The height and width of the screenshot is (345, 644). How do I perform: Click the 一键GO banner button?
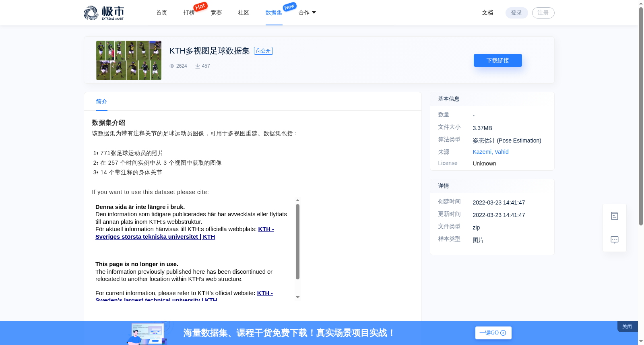point(493,333)
